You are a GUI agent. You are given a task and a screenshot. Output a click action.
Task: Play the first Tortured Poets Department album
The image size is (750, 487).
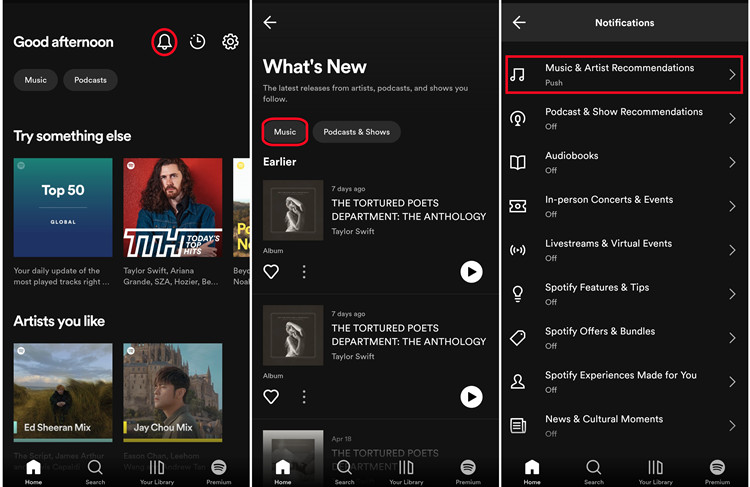pos(472,272)
